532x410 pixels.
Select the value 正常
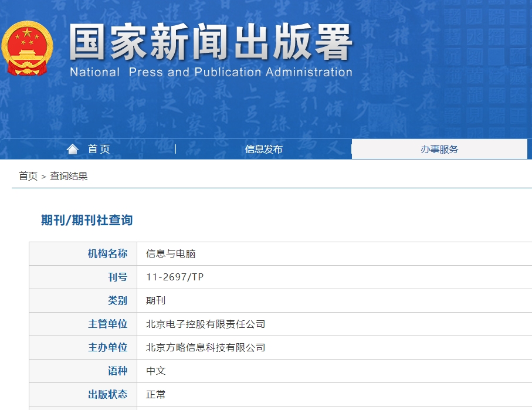click(x=156, y=394)
